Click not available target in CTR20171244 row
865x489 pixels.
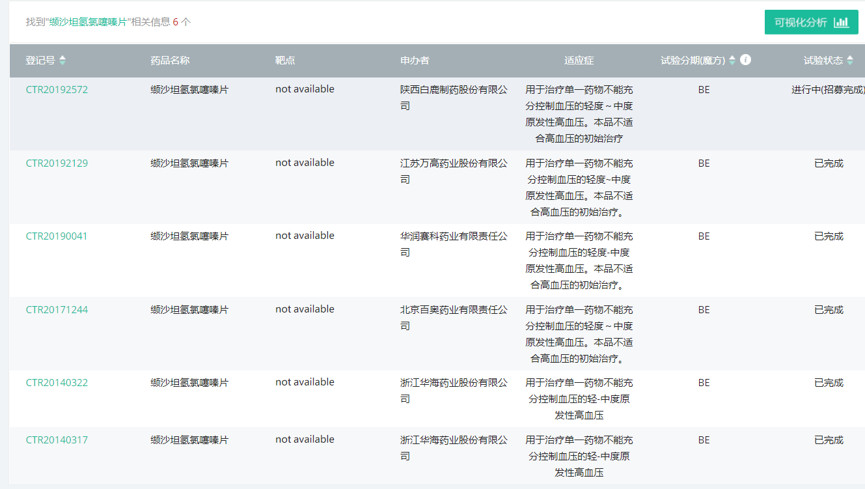coord(305,309)
